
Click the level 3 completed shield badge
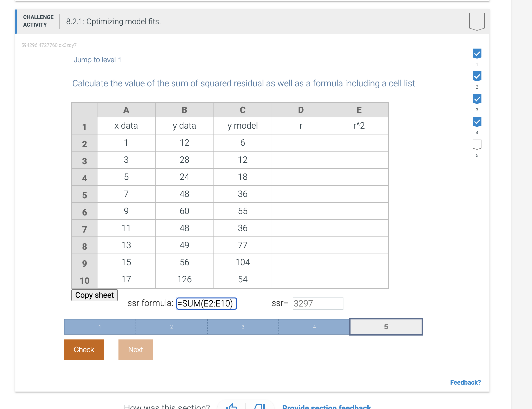pyautogui.click(x=477, y=99)
